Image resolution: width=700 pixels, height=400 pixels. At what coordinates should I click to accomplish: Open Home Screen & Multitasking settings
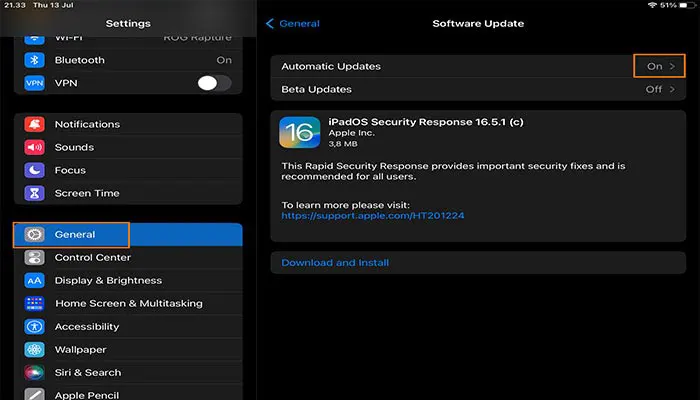pos(128,304)
